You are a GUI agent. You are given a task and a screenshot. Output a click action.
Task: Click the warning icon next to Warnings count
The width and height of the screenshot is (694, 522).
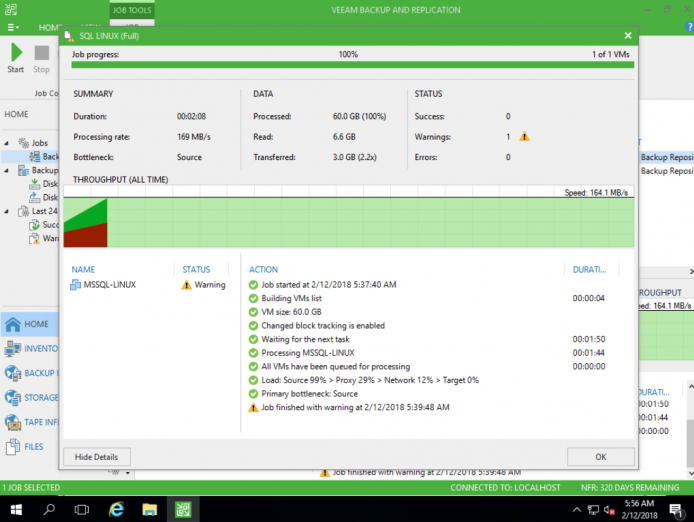pyautogui.click(x=524, y=137)
